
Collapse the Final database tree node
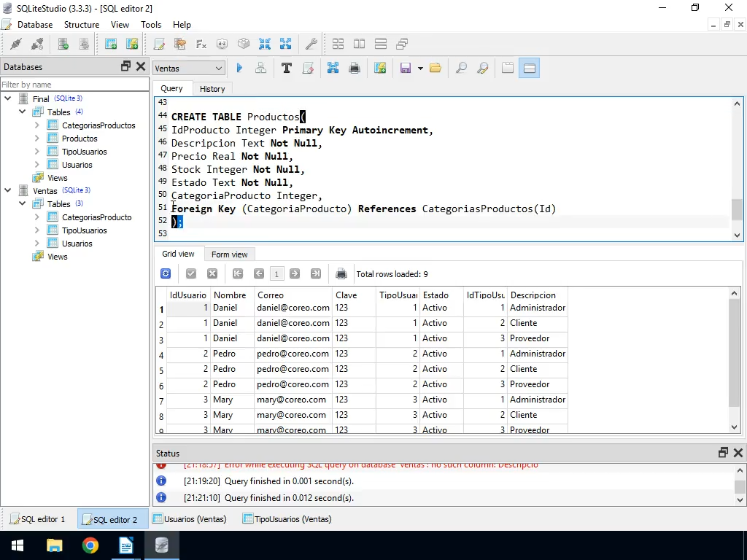point(8,98)
